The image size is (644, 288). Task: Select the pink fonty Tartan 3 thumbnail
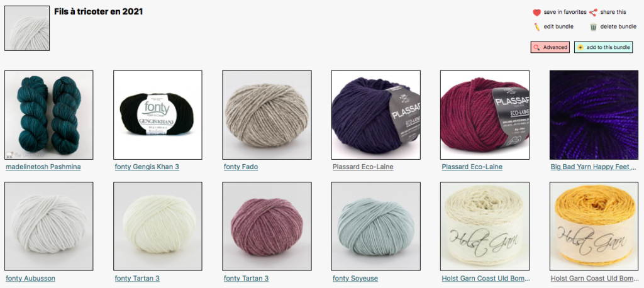coord(267,226)
